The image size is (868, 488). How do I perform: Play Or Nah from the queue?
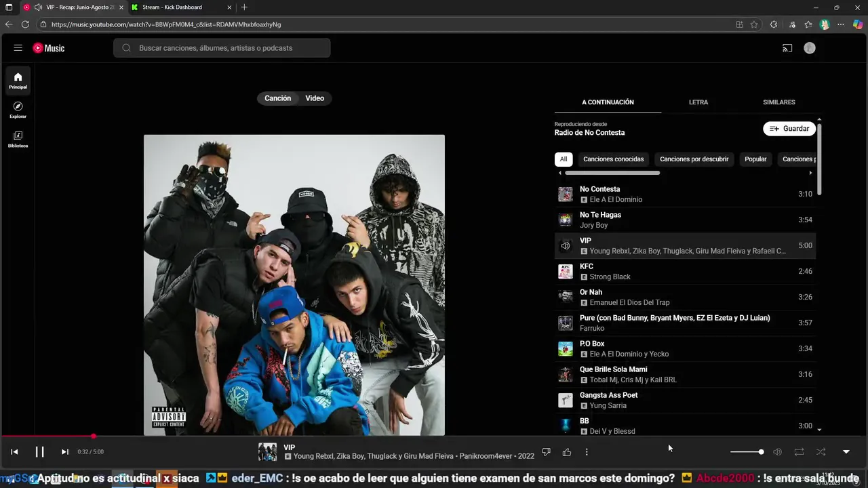[x=685, y=298]
